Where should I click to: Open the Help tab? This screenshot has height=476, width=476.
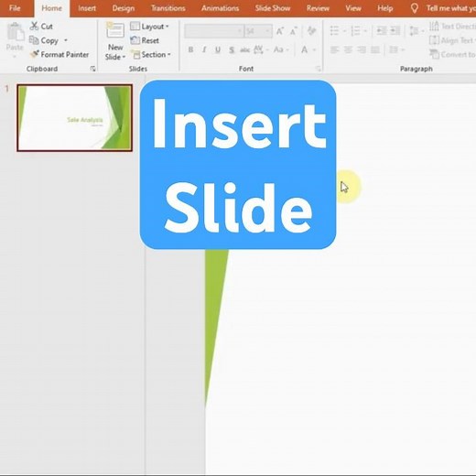(384, 8)
